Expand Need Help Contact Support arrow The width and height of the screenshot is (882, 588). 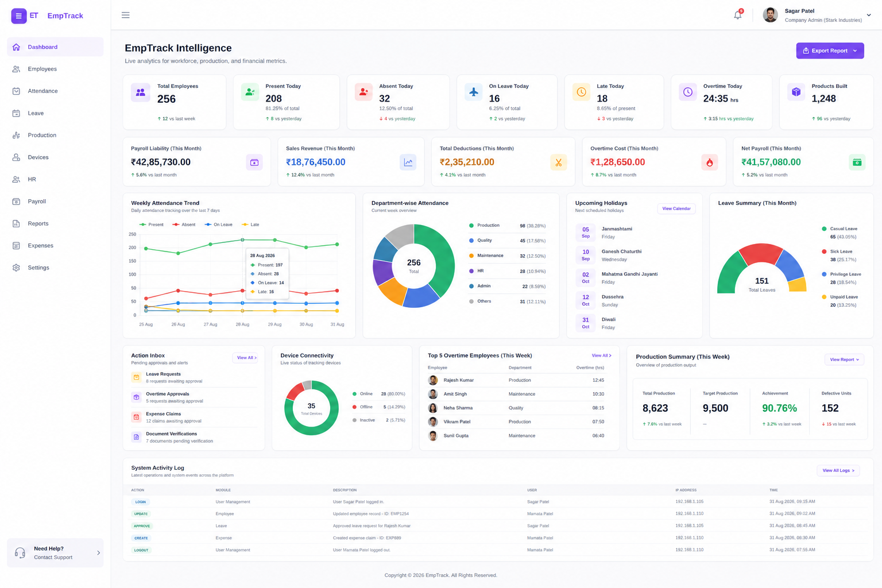pyautogui.click(x=98, y=553)
